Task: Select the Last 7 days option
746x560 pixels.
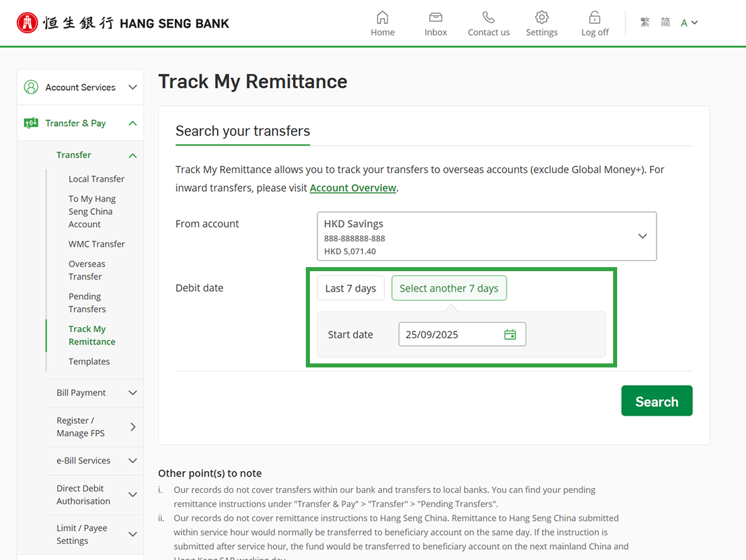Action: (351, 288)
